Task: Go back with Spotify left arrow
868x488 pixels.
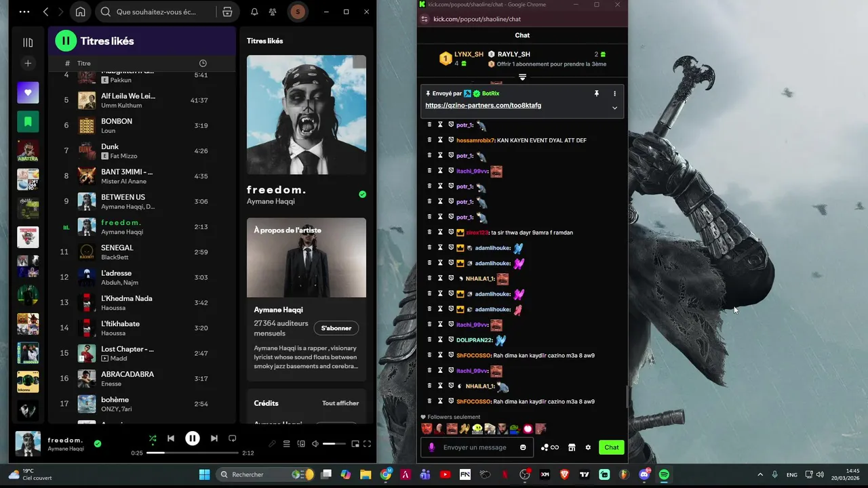Action: pos(46,12)
